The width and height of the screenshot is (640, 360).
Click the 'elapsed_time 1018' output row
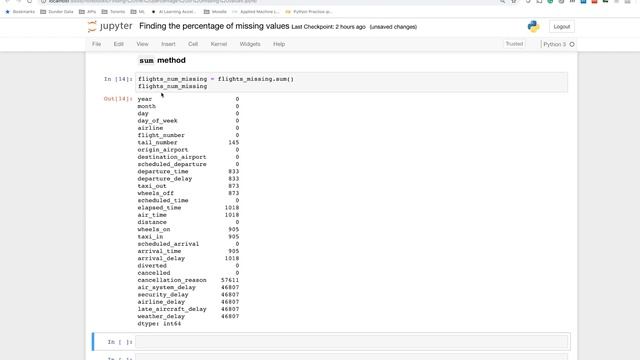[x=188, y=208]
